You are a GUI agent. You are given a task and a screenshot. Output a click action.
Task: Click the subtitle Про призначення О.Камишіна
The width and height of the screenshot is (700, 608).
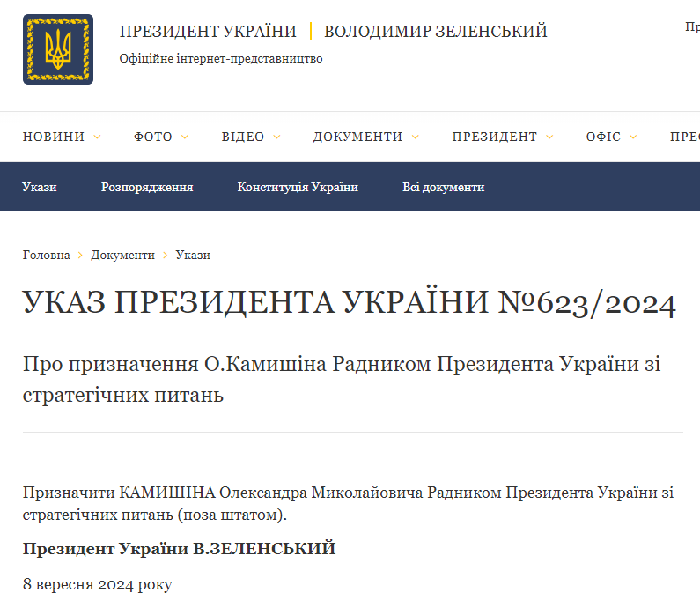(342, 379)
